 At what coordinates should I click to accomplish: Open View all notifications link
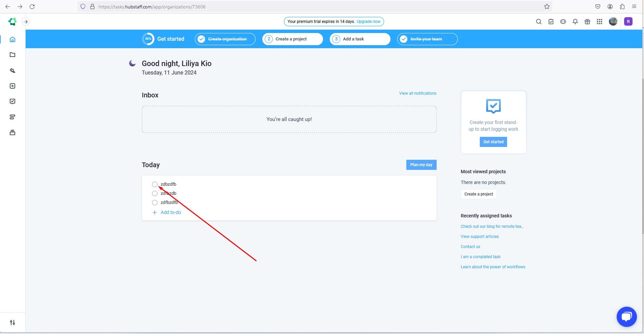coord(418,93)
